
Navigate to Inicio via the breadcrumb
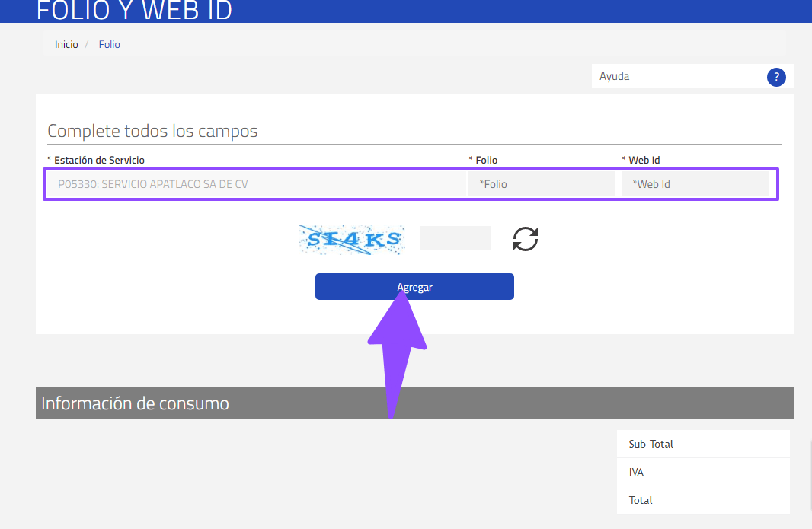(x=66, y=44)
